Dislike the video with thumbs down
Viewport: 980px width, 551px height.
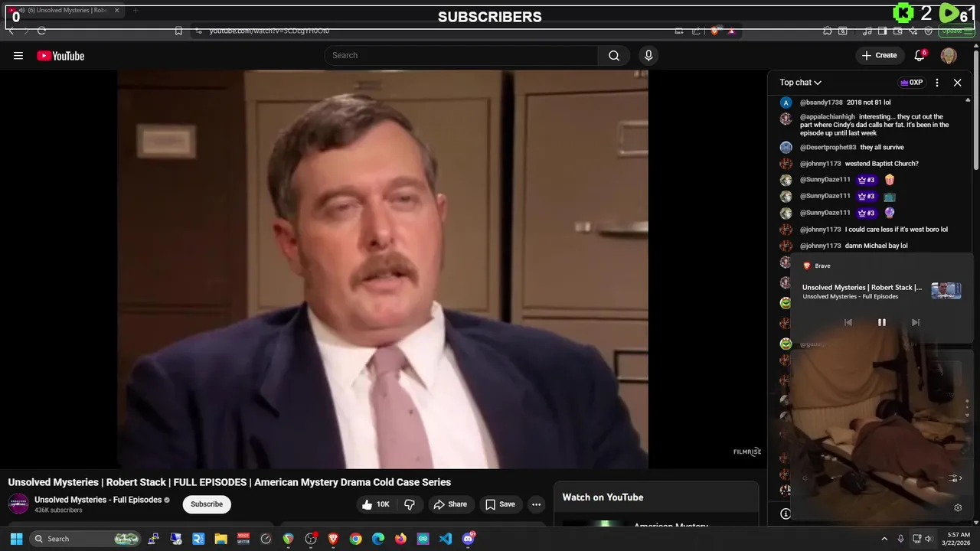410,504
